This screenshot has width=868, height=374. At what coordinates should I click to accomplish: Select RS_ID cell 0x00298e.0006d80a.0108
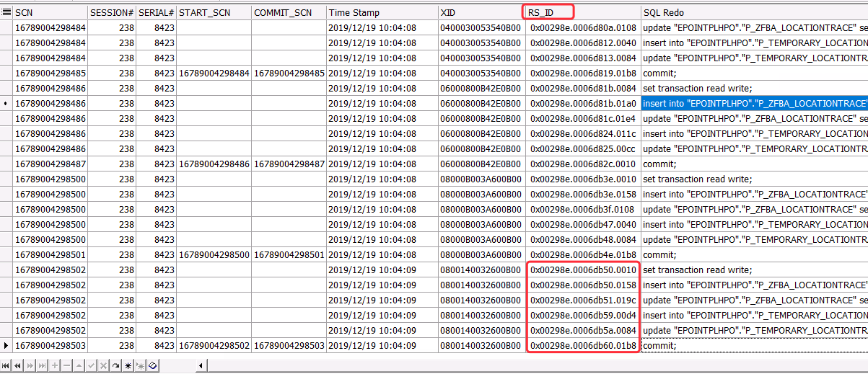tap(583, 27)
